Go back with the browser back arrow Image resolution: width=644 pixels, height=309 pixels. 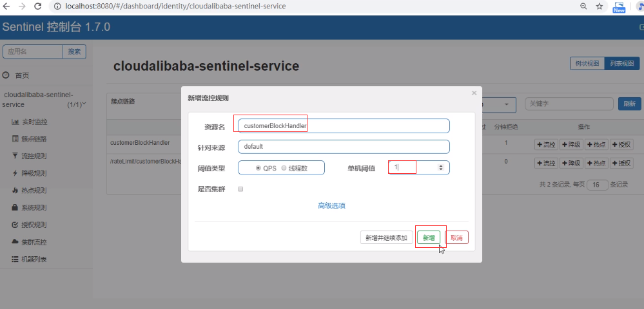pyautogui.click(x=6, y=6)
